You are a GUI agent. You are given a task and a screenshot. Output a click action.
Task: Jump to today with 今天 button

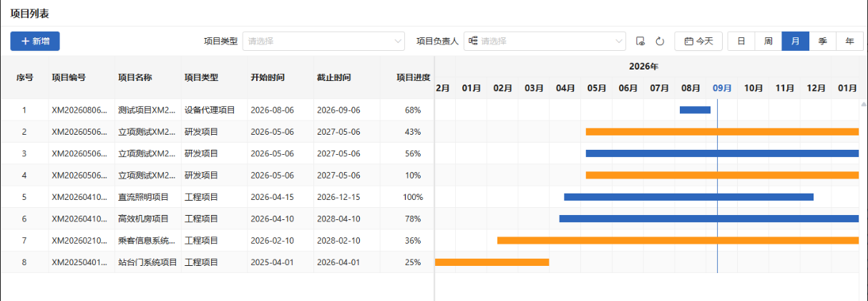tap(698, 42)
